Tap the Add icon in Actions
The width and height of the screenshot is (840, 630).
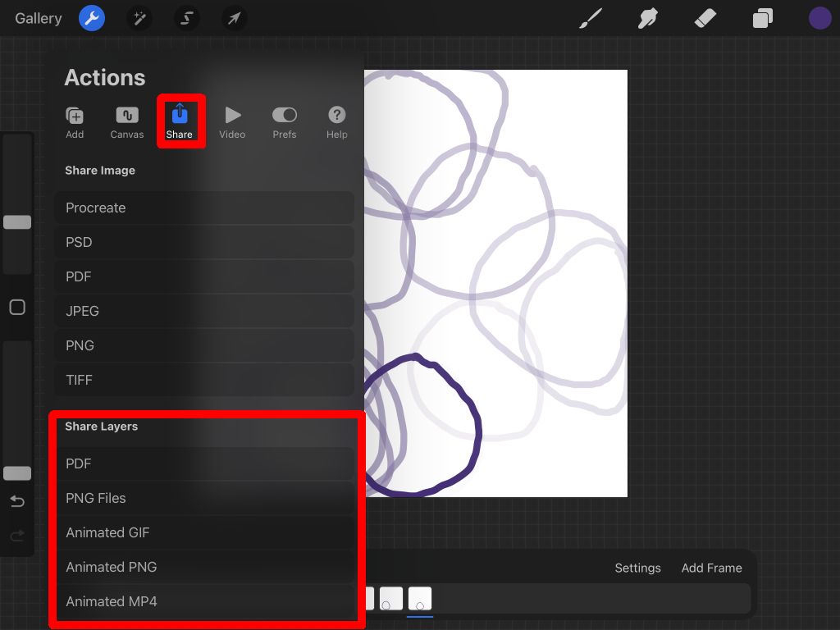(x=75, y=121)
